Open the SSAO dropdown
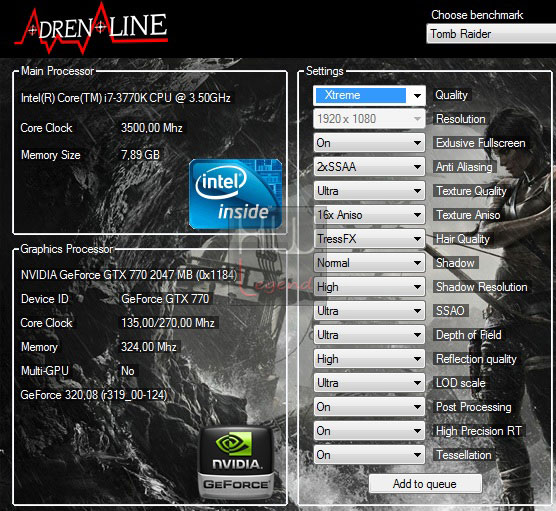This screenshot has width=556, height=511. click(369, 311)
